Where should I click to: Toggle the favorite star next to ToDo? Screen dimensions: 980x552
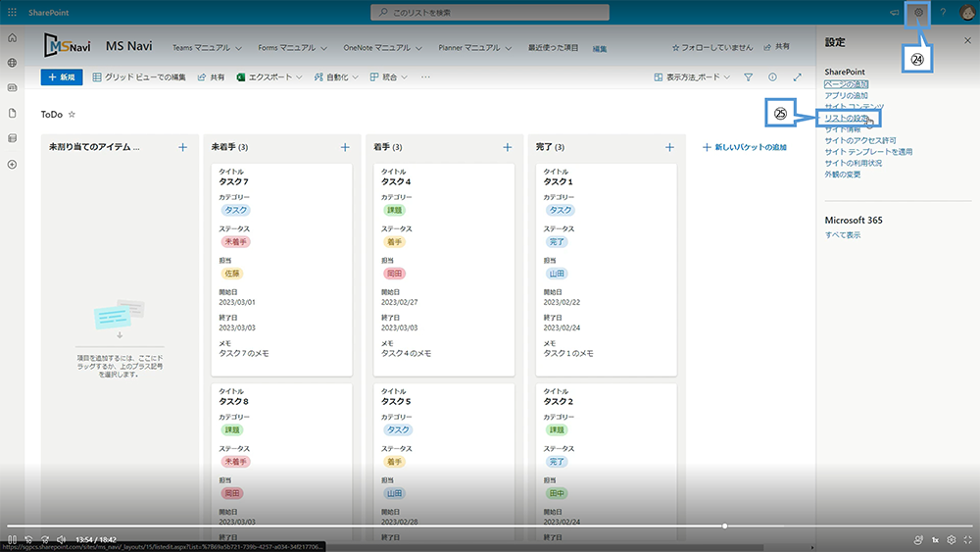(72, 115)
